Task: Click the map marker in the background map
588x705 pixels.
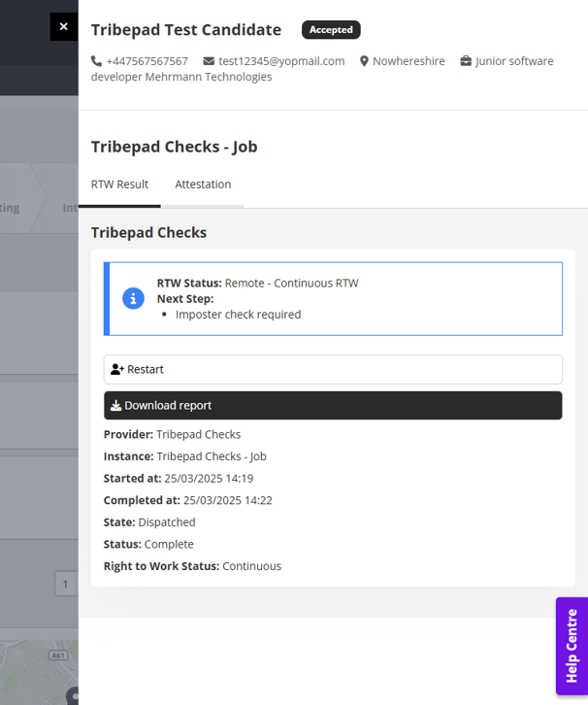Action: click(73, 695)
